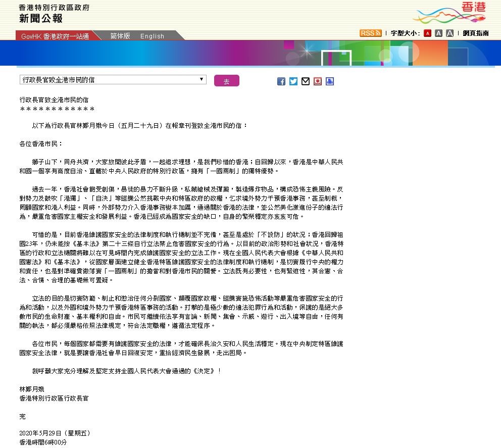This screenshot has width=501, height=448.
Task: Select the small red font size
Action: click(x=427, y=33)
